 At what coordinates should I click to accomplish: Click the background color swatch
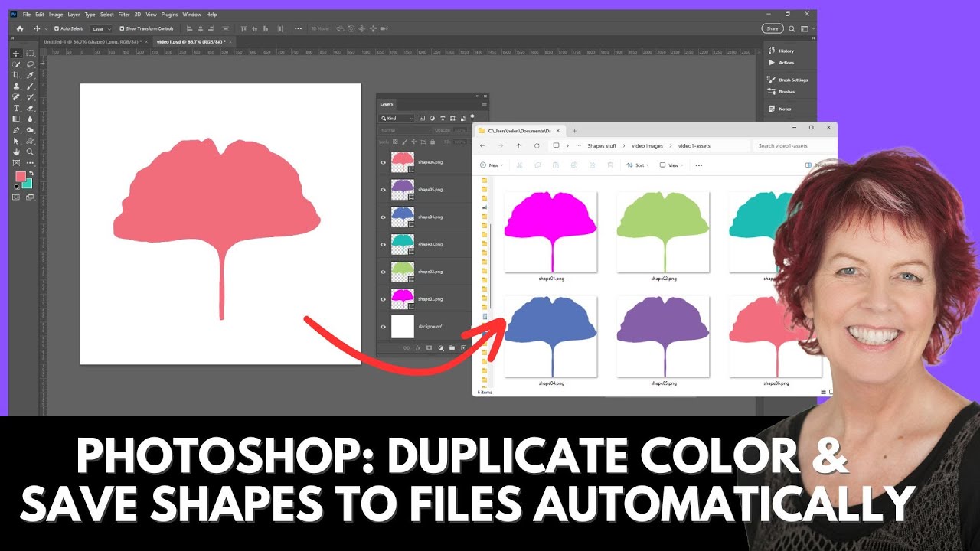(x=28, y=183)
